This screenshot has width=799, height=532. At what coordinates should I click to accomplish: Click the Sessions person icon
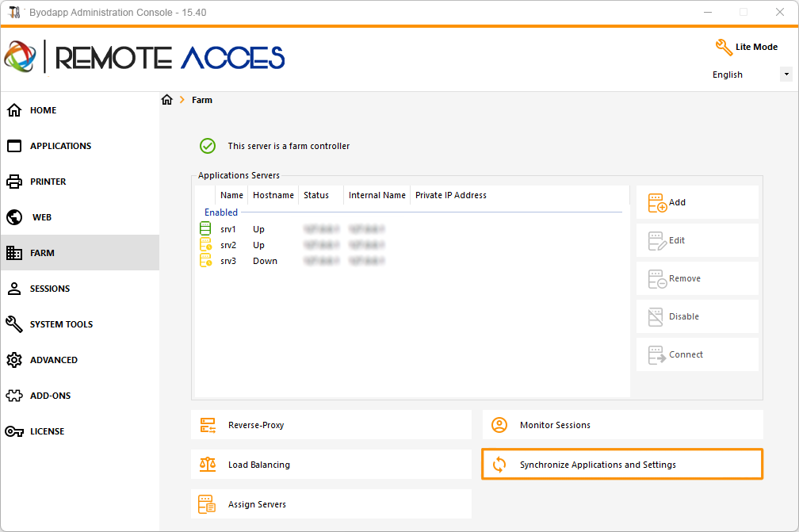click(x=14, y=289)
